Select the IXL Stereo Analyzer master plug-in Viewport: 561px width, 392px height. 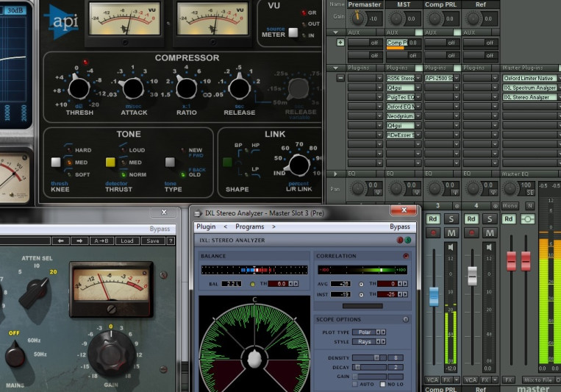tap(529, 97)
